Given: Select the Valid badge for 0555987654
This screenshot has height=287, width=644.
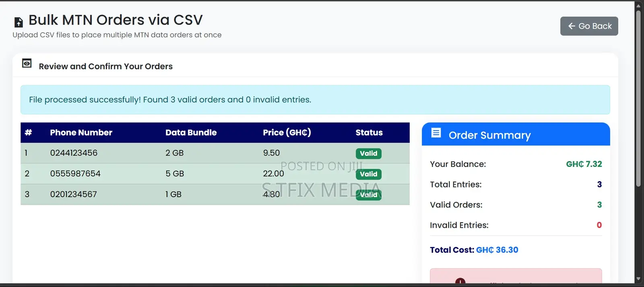Looking at the screenshot, I should point(369,174).
